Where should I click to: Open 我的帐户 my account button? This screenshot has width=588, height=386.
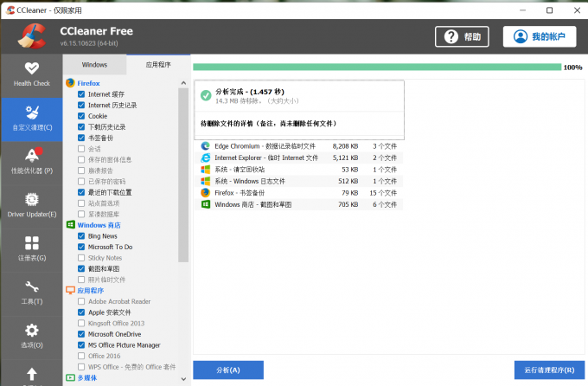click(x=540, y=36)
